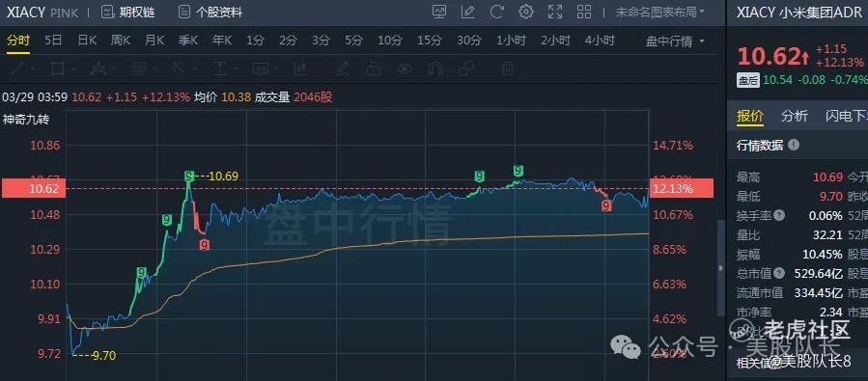The image size is (868, 381).
Task: Select the 15分 interval
Action: coord(430,41)
